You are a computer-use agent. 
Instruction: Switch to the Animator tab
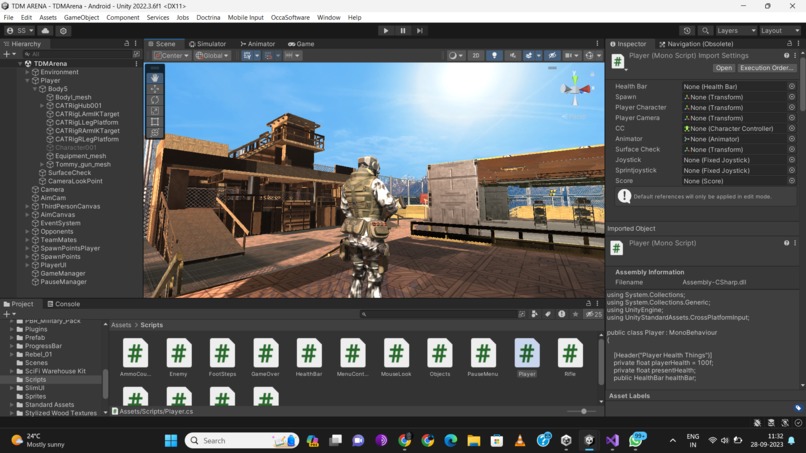coord(258,44)
